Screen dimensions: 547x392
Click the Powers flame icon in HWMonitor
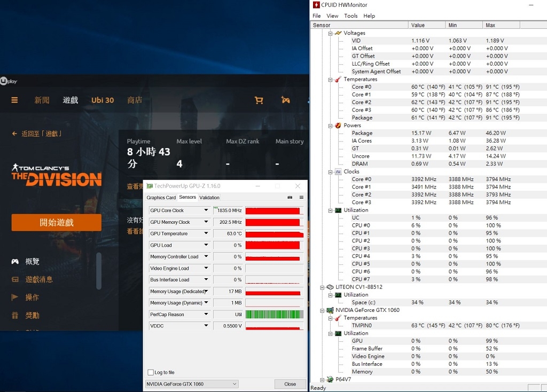[x=338, y=125]
